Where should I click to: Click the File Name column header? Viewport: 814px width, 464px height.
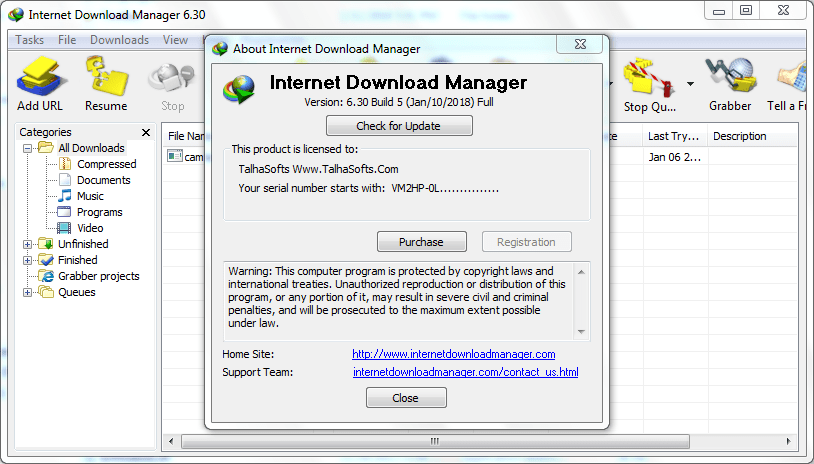coord(185,137)
